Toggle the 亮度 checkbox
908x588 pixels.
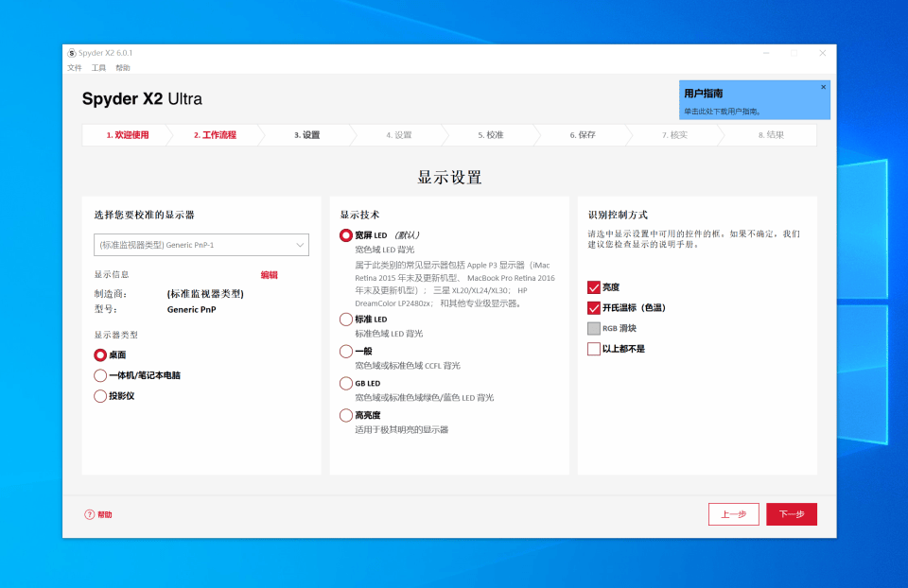coord(594,287)
